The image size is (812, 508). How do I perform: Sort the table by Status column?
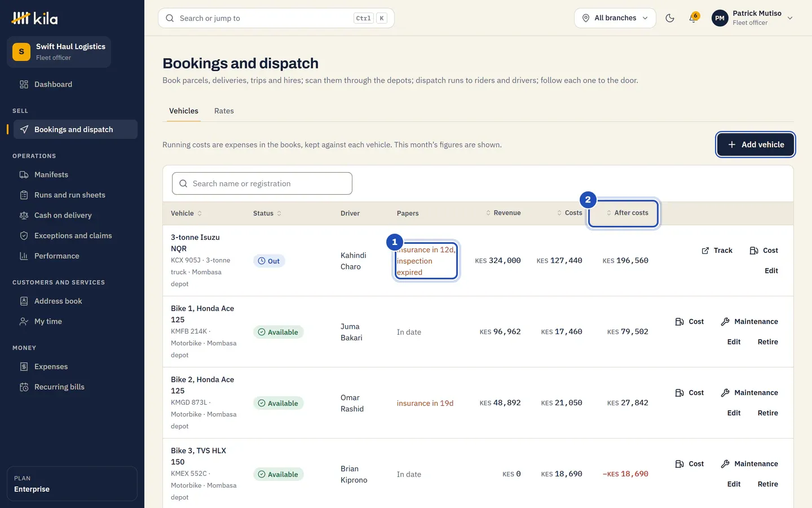click(x=267, y=213)
